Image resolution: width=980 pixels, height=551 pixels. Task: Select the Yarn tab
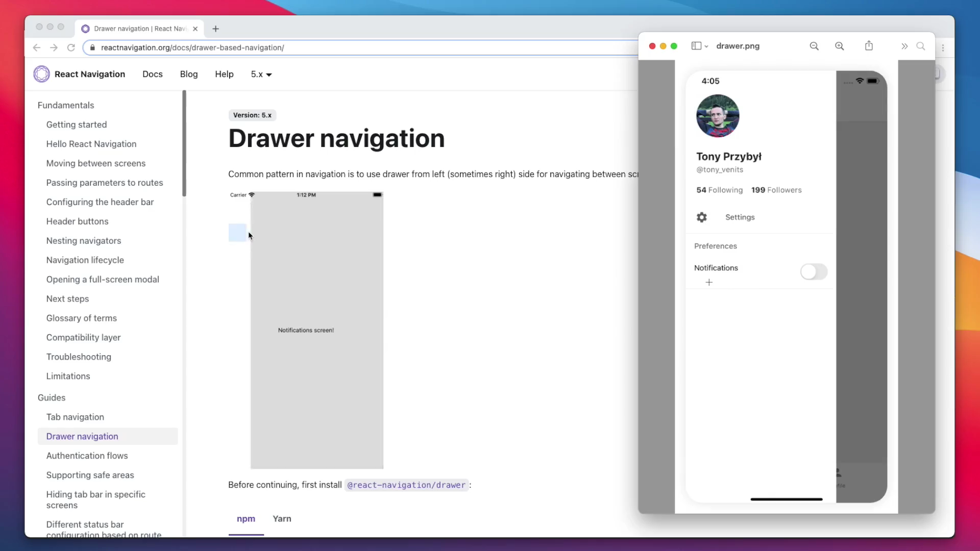[282, 518]
